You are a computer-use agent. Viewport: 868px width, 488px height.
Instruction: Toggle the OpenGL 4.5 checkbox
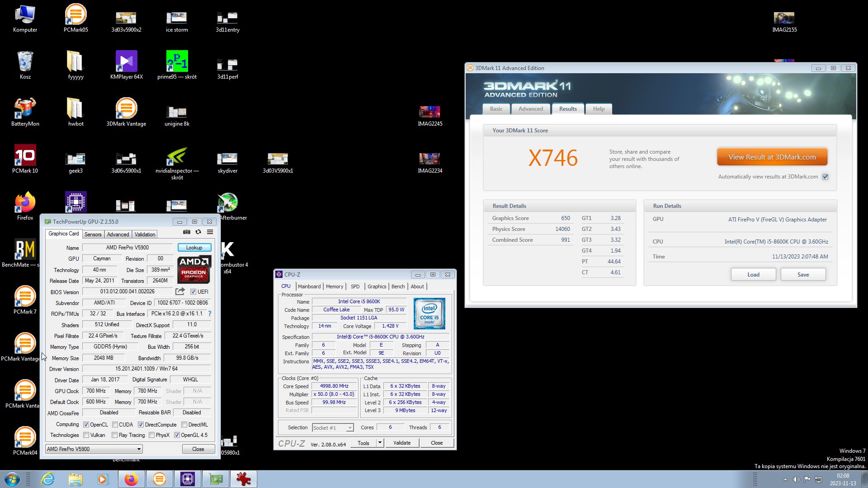[177, 435]
